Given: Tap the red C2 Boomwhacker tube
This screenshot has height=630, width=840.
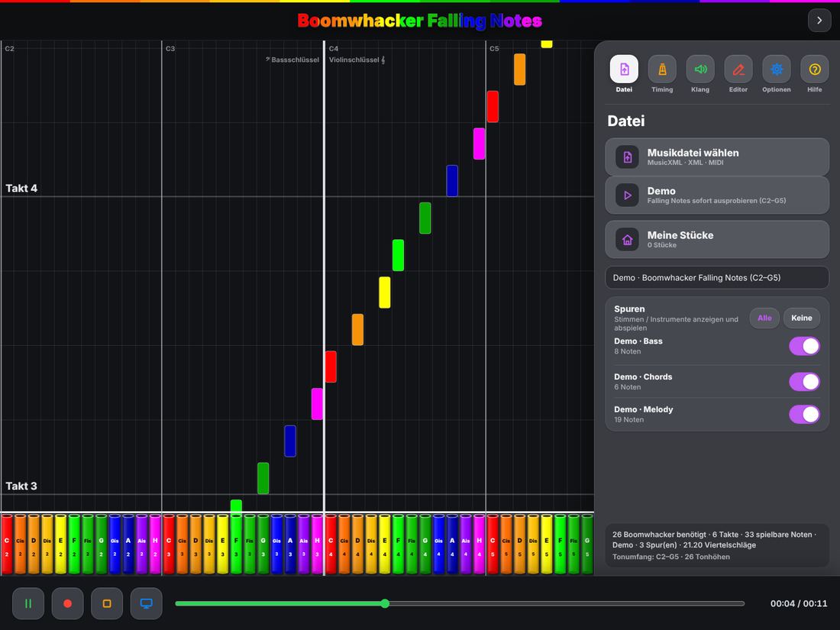Looking at the screenshot, I should click(7, 544).
